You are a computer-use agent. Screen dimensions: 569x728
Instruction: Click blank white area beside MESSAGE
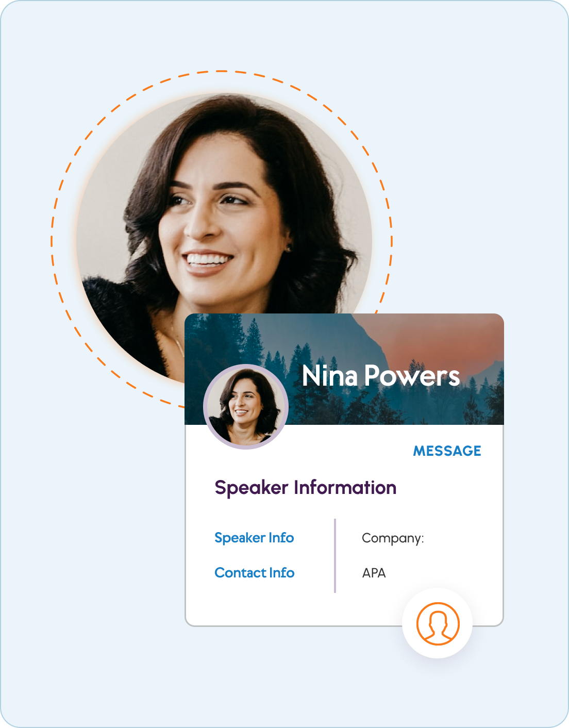pyautogui.click(x=350, y=451)
